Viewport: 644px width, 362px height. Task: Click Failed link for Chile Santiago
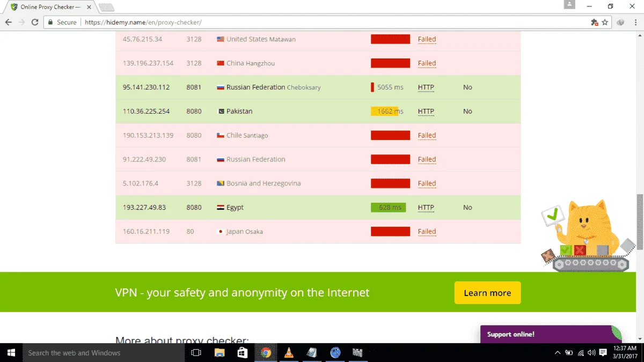[427, 136]
